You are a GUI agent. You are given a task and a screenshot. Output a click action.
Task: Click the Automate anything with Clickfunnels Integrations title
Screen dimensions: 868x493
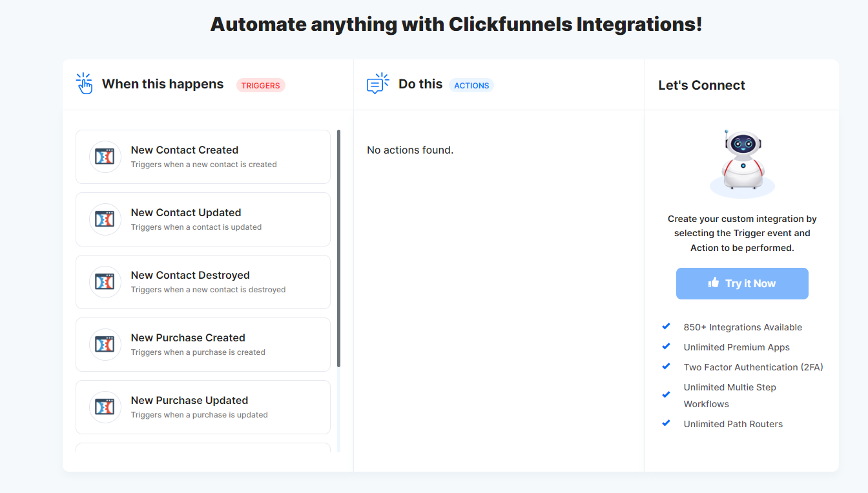point(456,25)
